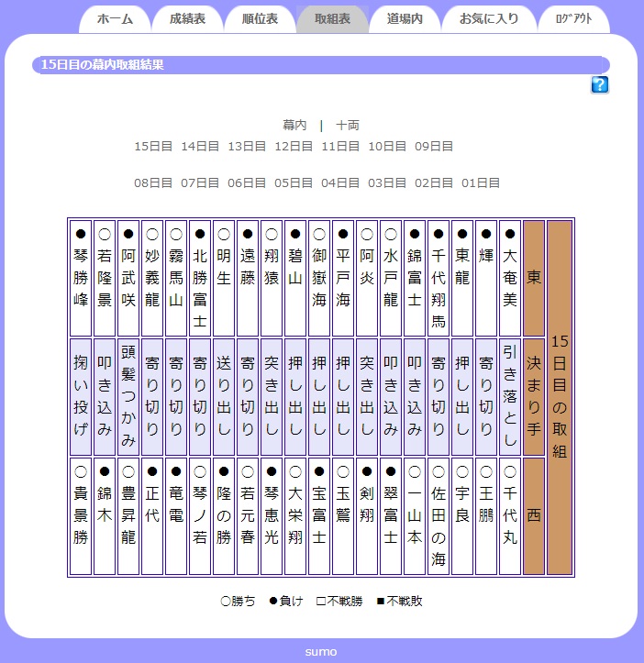Click the 送り出し winning technique cell
The width and height of the screenshot is (644, 663).
[224, 397]
